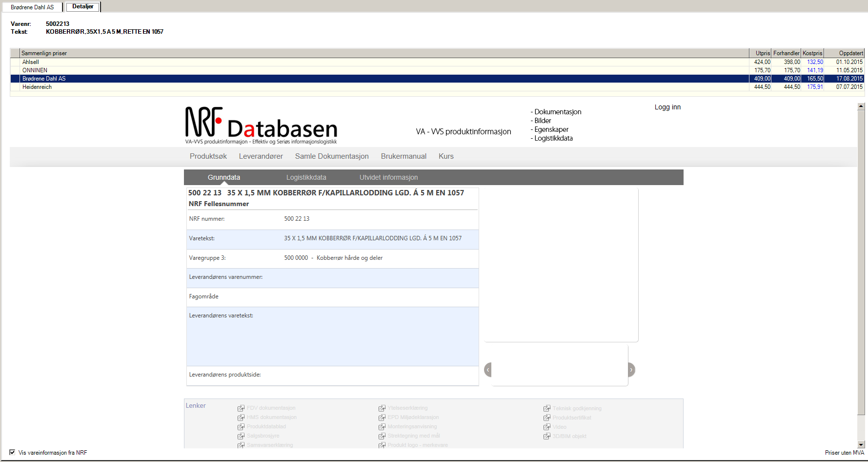Click the Logg inn link
Screen dimensions: 868x462
[667, 107]
